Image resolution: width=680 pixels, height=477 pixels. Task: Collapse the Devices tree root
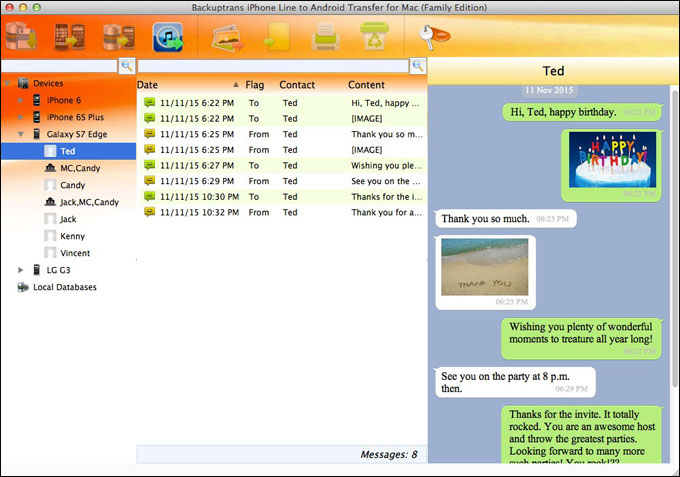click(x=7, y=83)
